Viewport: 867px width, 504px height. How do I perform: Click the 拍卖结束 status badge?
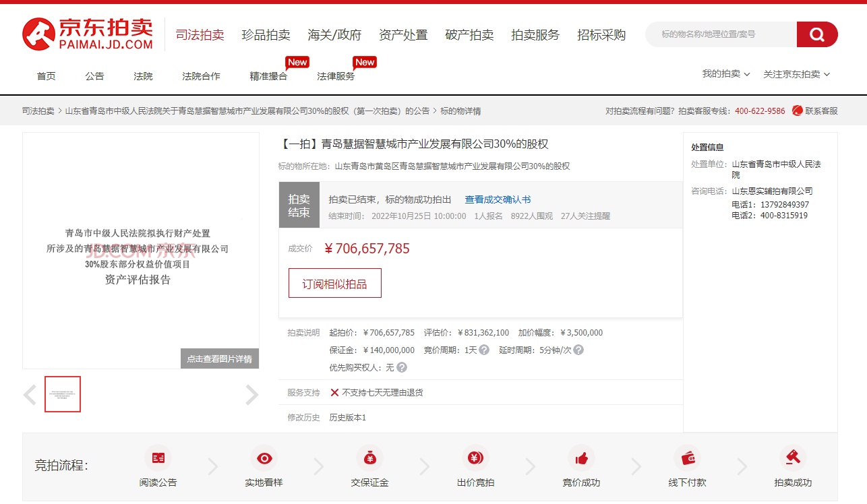click(299, 206)
